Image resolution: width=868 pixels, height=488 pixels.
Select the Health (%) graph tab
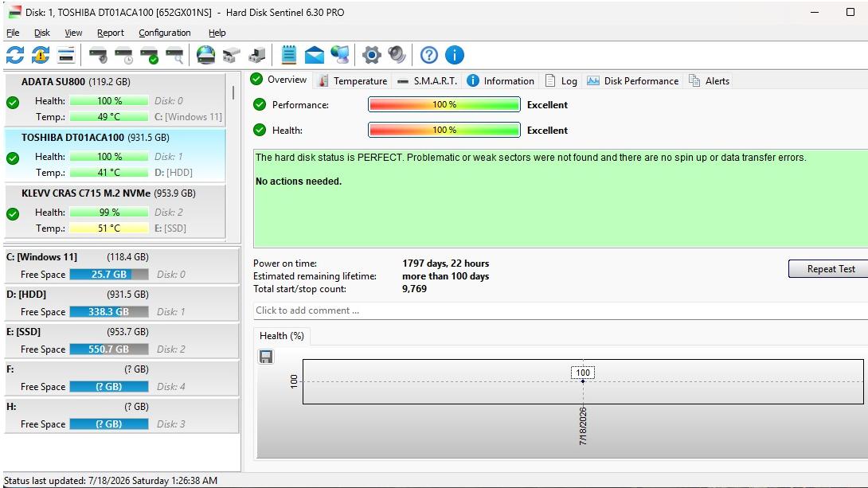(282, 336)
